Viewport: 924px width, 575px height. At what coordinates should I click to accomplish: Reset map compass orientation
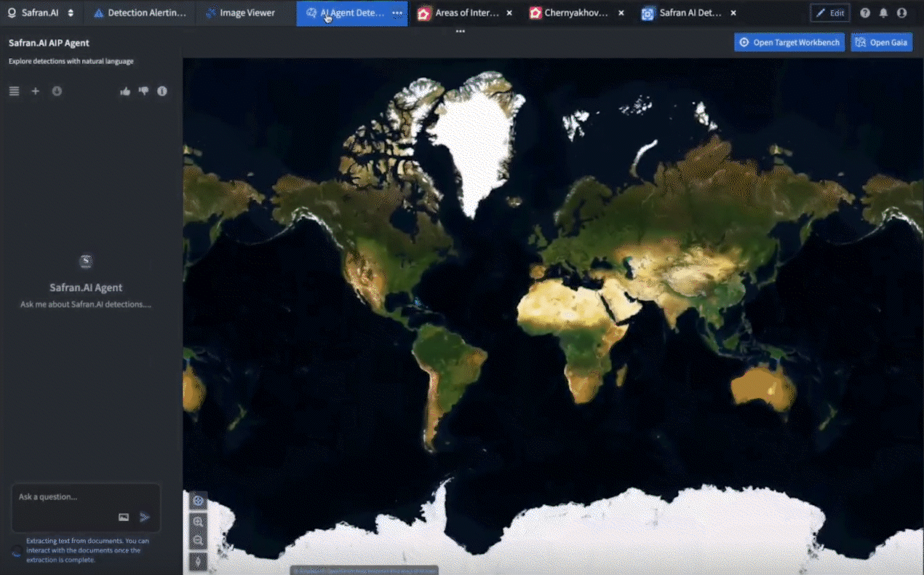198,561
